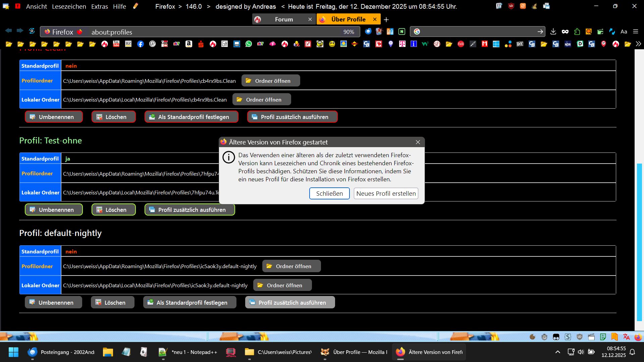Click Schließen in the dialog
The width and height of the screenshot is (644, 362).
329,193
